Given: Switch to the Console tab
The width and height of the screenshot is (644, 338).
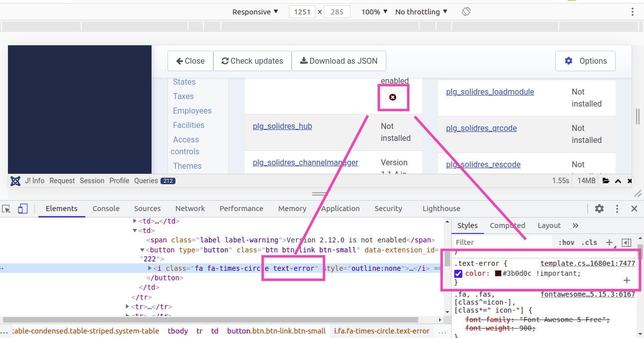Looking at the screenshot, I should 106,209.
